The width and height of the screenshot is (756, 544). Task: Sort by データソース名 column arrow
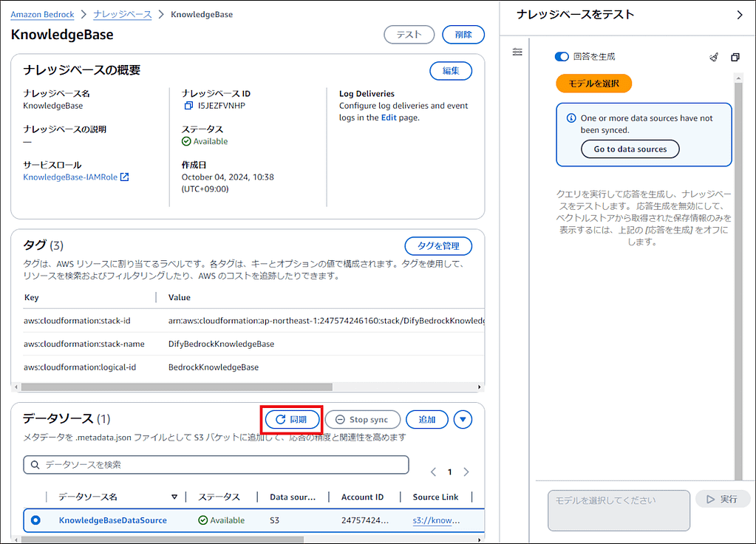click(174, 497)
